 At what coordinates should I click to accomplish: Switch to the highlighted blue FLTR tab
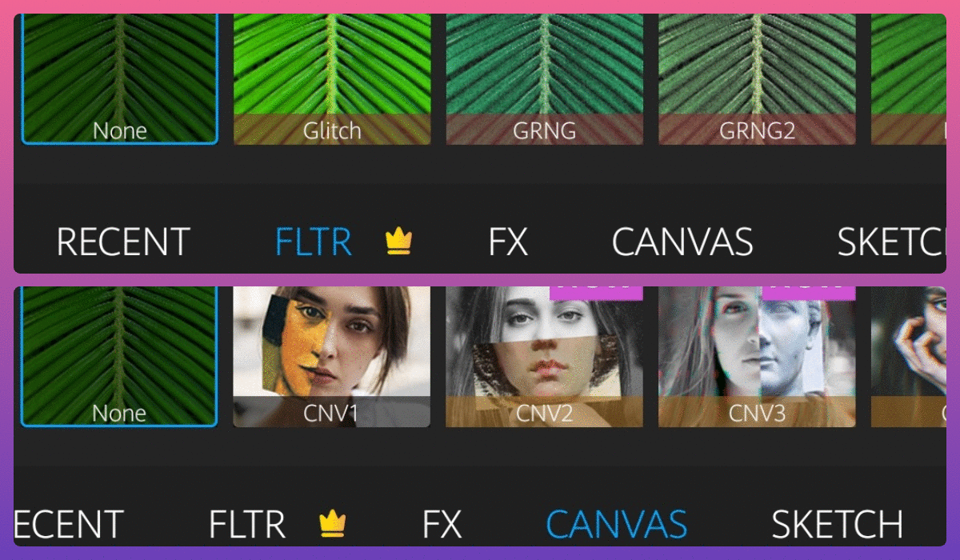[x=314, y=242]
